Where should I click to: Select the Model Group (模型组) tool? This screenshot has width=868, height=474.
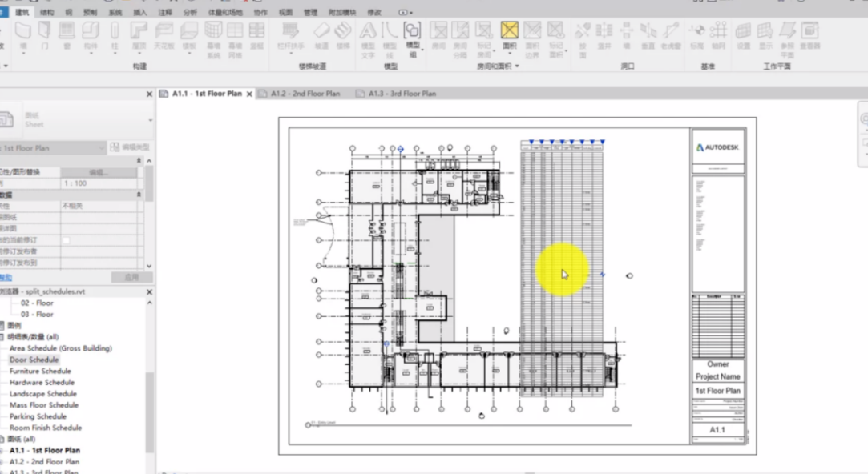pyautogui.click(x=413, y=40)
